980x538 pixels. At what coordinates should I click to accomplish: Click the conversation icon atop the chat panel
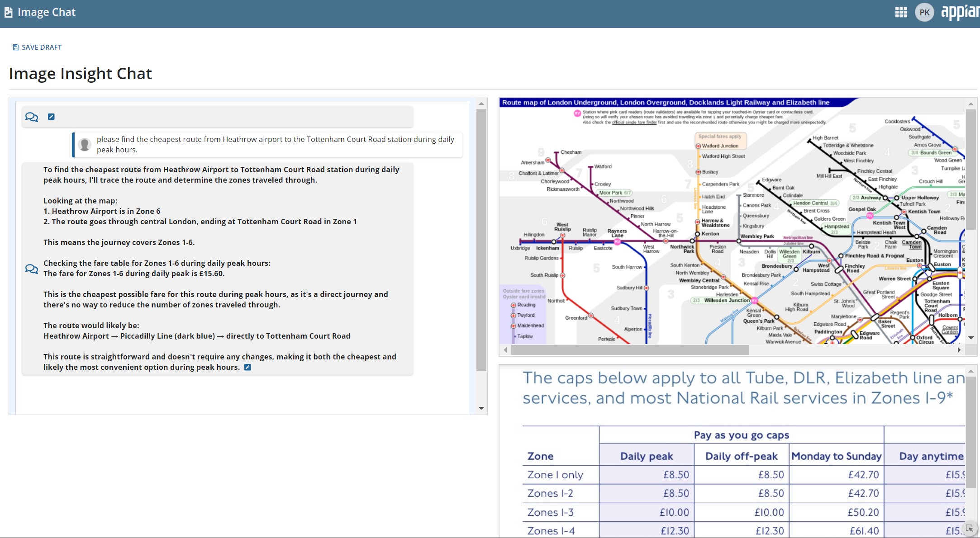pos(32,117)
